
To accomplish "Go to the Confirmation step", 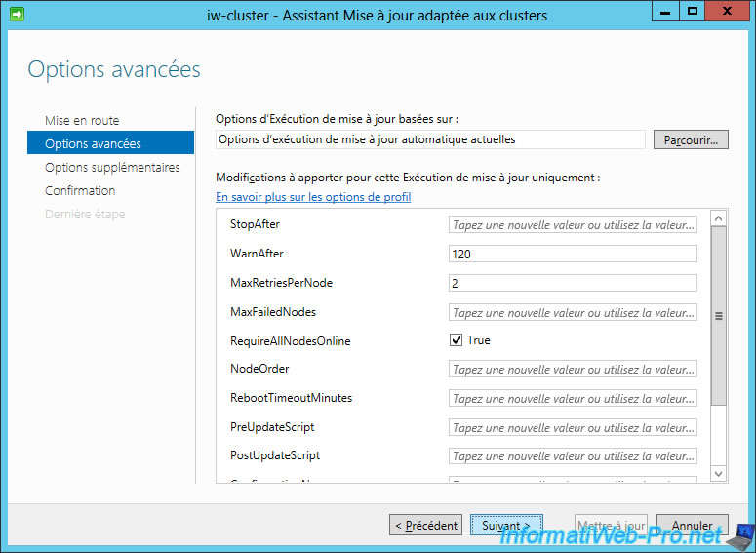I will (80, 190).
